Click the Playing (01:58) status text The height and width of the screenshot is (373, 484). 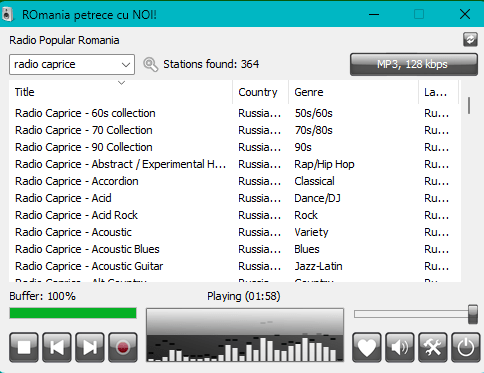244,296
